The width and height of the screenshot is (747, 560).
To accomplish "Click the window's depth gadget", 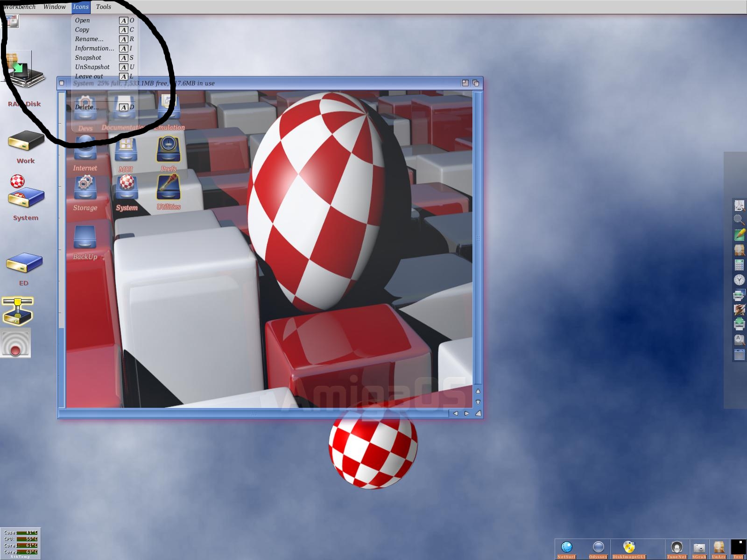I will pos(476,83).
